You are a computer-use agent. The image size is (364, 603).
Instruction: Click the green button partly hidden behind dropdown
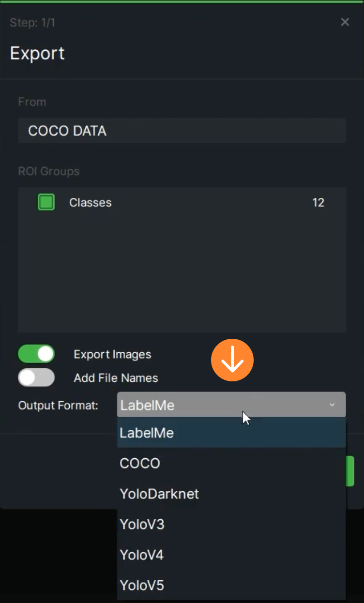pyautogui.click(x=350, y=471)
